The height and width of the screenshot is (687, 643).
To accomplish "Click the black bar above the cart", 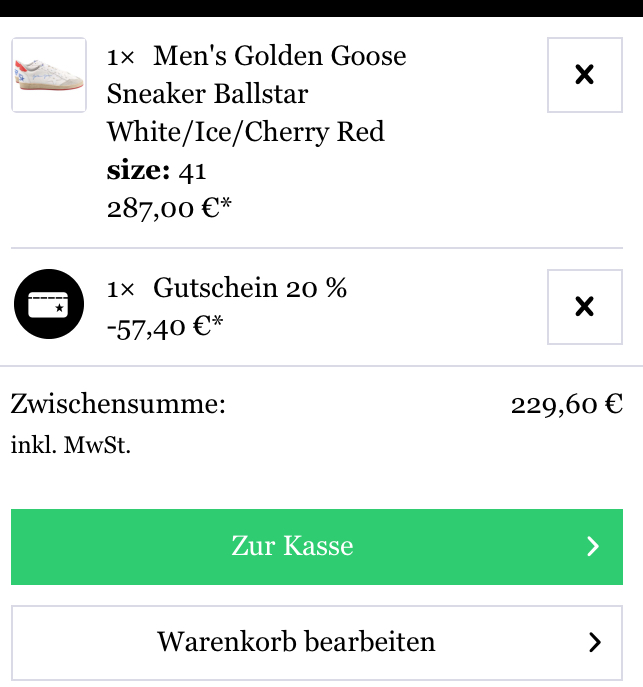I will click(321, 8).
